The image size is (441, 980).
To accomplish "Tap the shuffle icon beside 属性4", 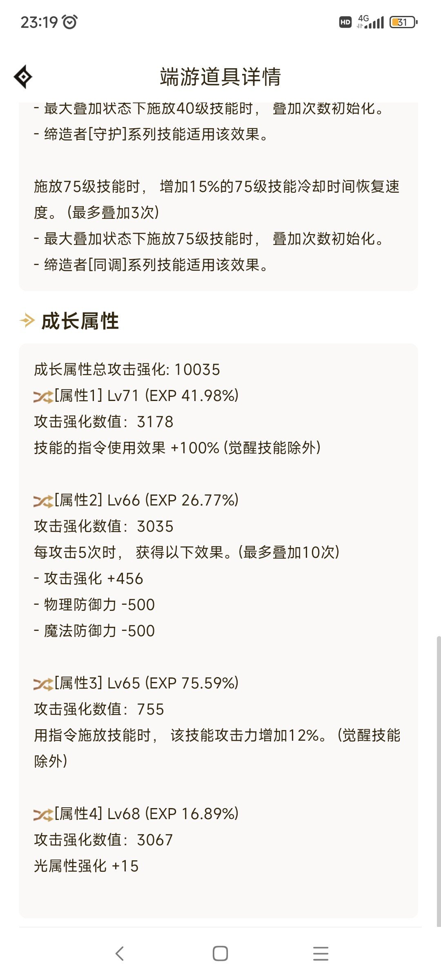I will [x=43, y=815].
